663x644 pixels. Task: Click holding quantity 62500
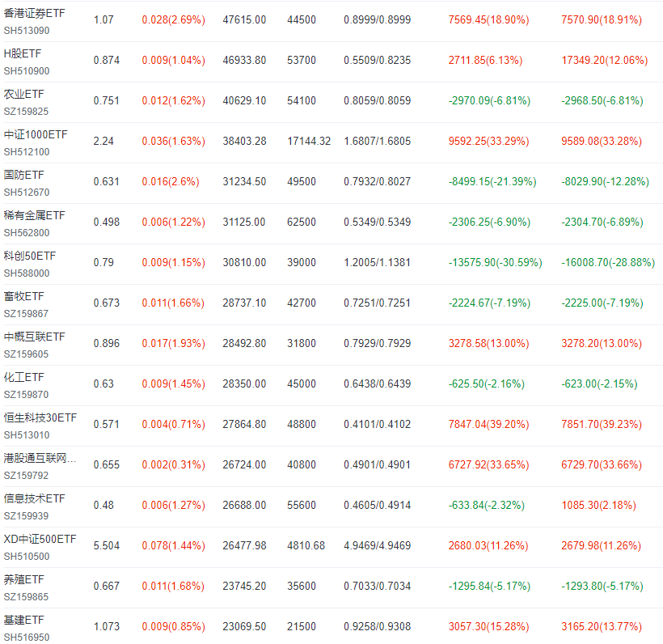(x=302, y=222)
